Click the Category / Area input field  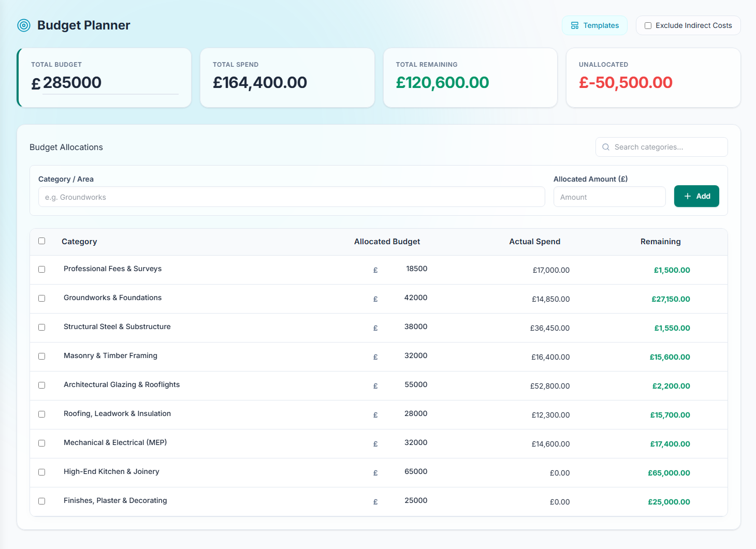click(292, 197)
